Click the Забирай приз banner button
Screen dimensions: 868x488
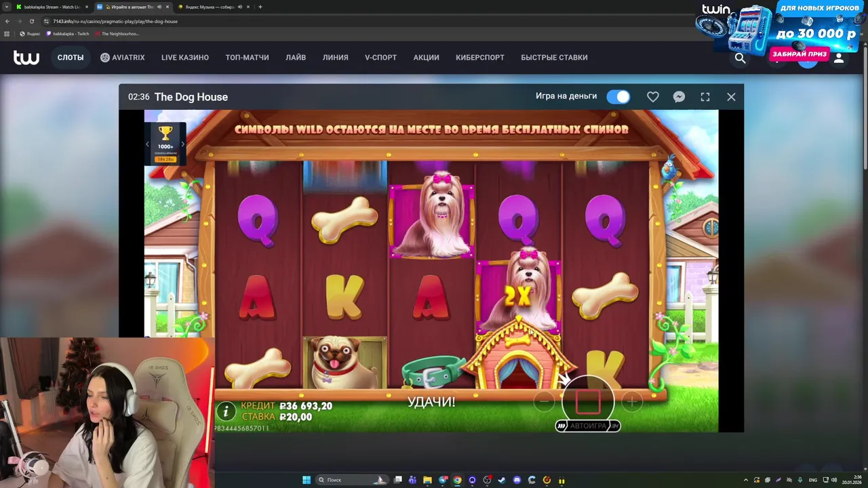click(800, 54)
